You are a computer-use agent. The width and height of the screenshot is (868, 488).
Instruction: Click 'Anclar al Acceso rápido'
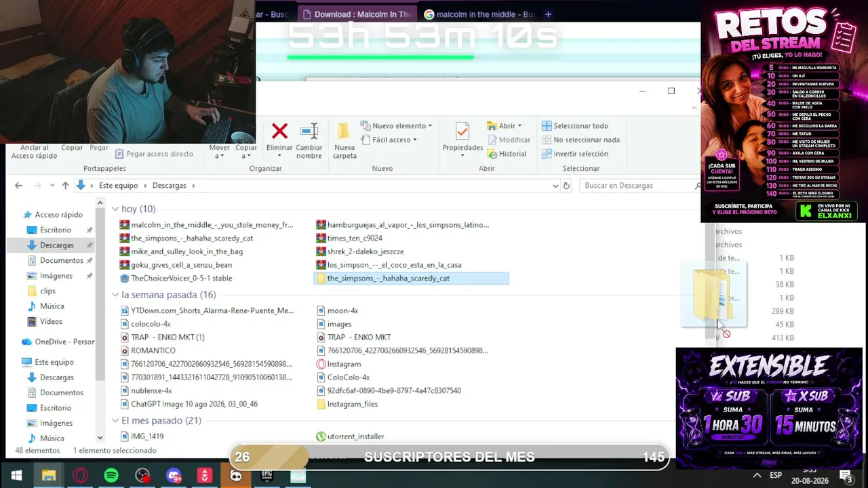pos(34,152)
